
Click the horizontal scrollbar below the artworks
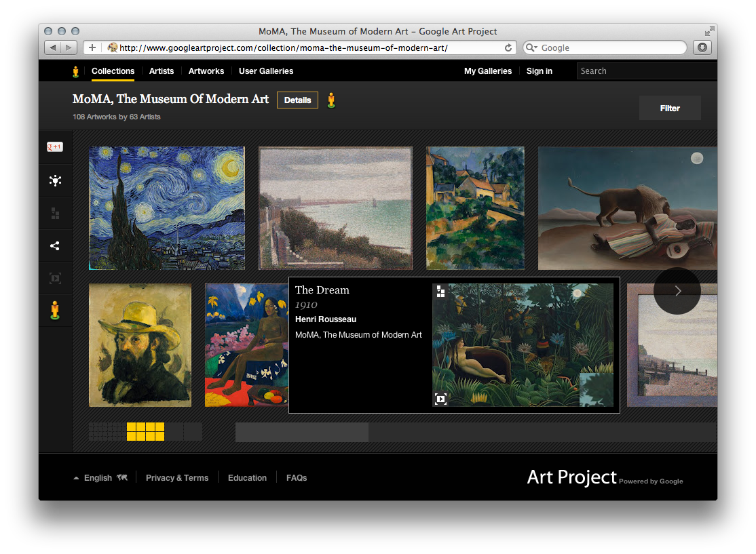(x=301, y=432)
